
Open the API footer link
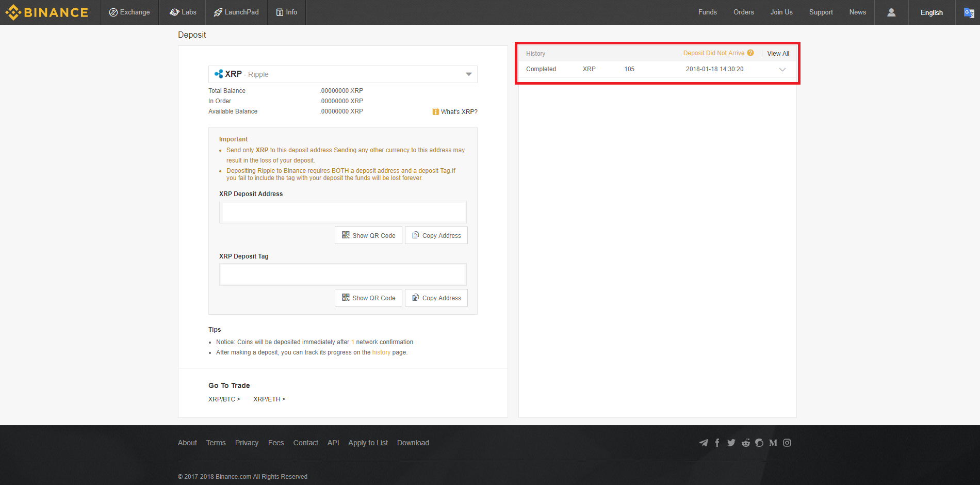[x=333, y=443]
